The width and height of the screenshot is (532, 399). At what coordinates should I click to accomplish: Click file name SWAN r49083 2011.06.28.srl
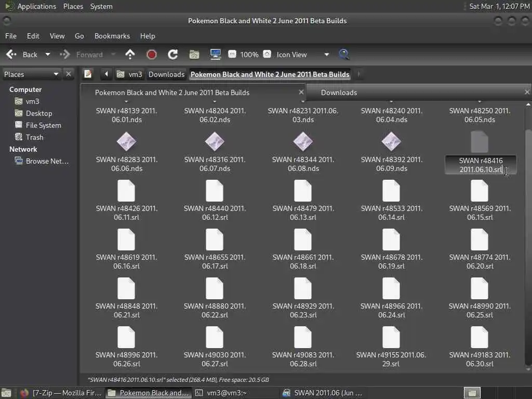[x=303, y=360]
